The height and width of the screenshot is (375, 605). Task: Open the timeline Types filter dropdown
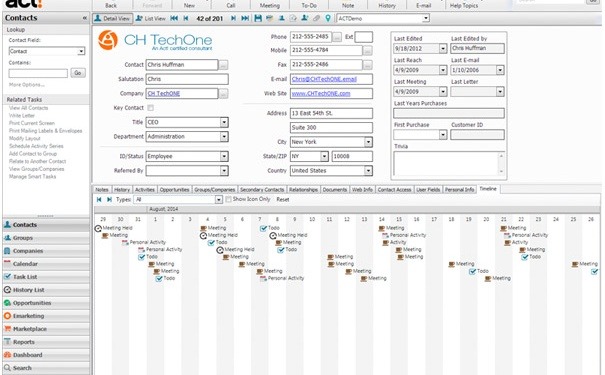pyautogui.click(x=219, y=199)
